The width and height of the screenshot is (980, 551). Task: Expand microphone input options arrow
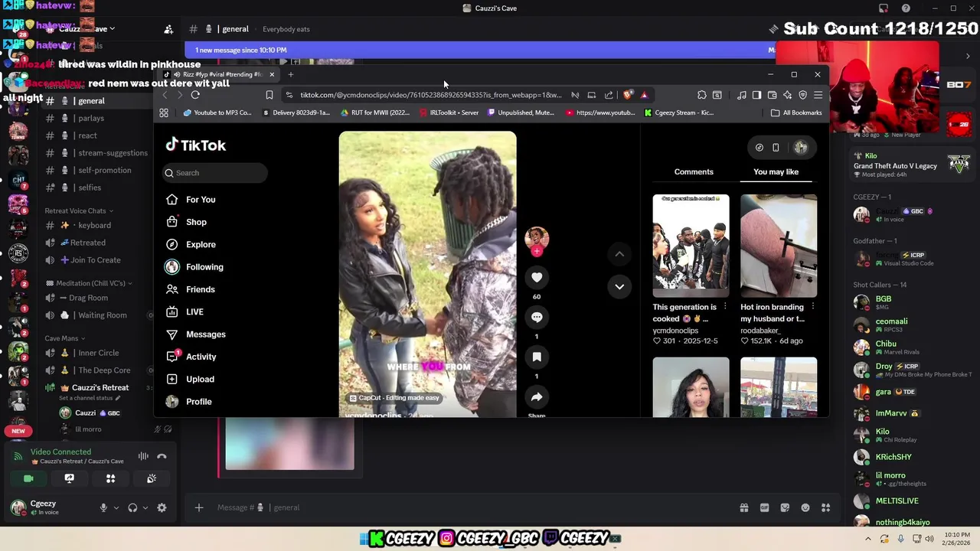point(116,507)
